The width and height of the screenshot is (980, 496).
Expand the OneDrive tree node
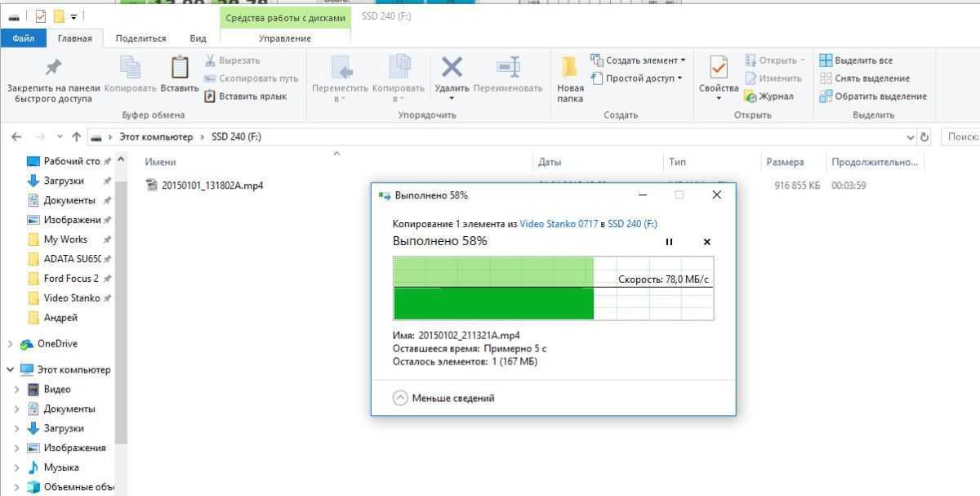pos(10,344)
